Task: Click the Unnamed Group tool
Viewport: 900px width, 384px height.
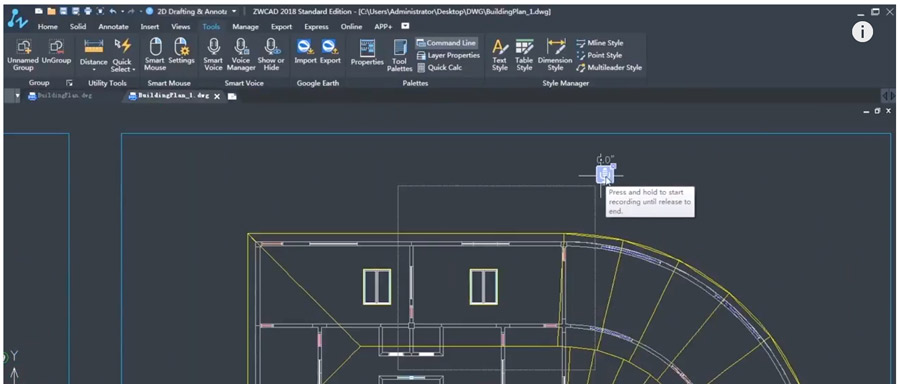Action: coord(23,55)
